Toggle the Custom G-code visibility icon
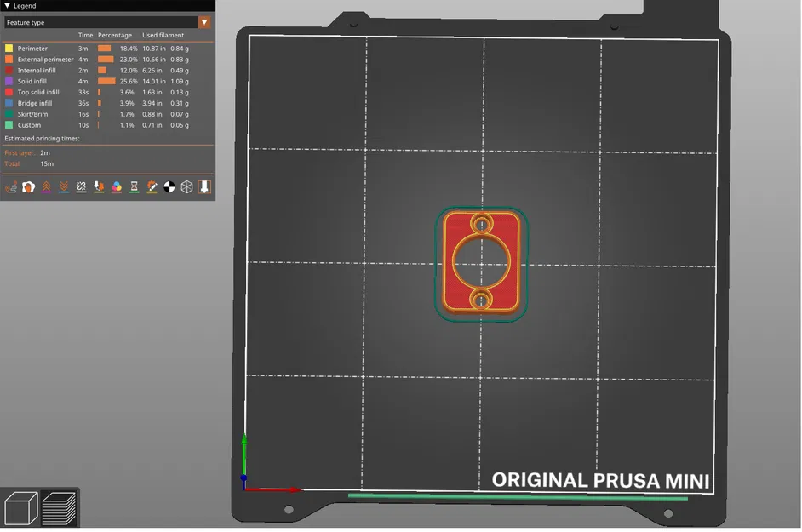The width and height of the screenshot is (802, 532). click(x=152, y=187)
